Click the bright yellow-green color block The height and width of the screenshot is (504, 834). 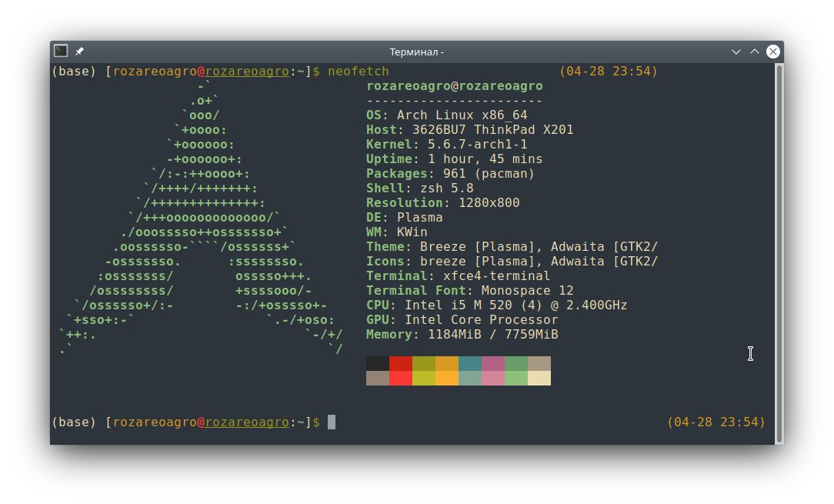[x=424, y=378]
